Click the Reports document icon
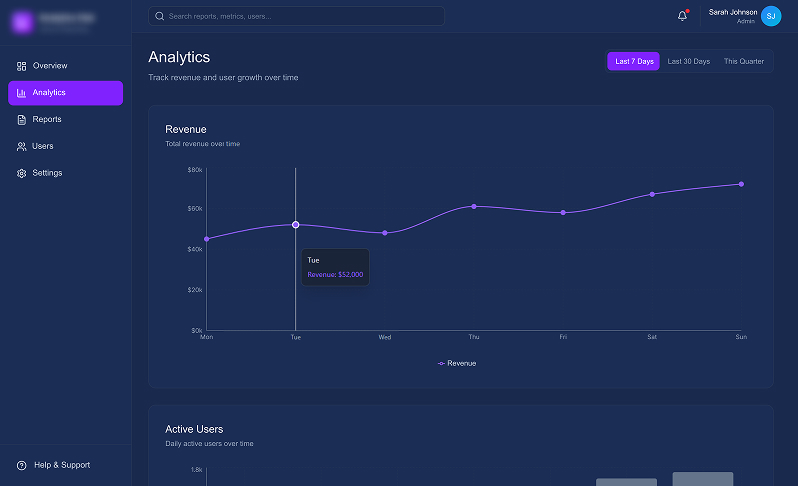798x486 pixels. pos(22,120)
